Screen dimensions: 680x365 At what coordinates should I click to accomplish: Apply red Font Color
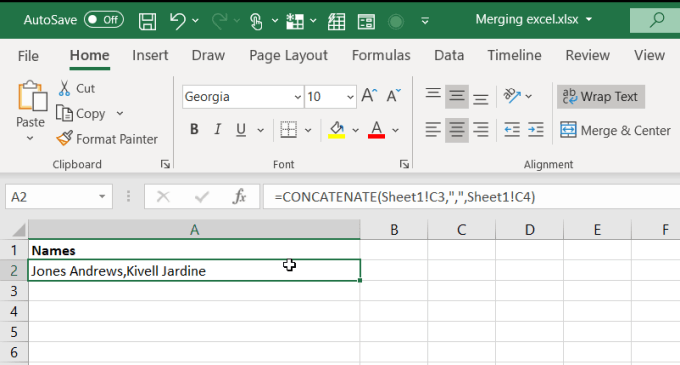point(376,129)
